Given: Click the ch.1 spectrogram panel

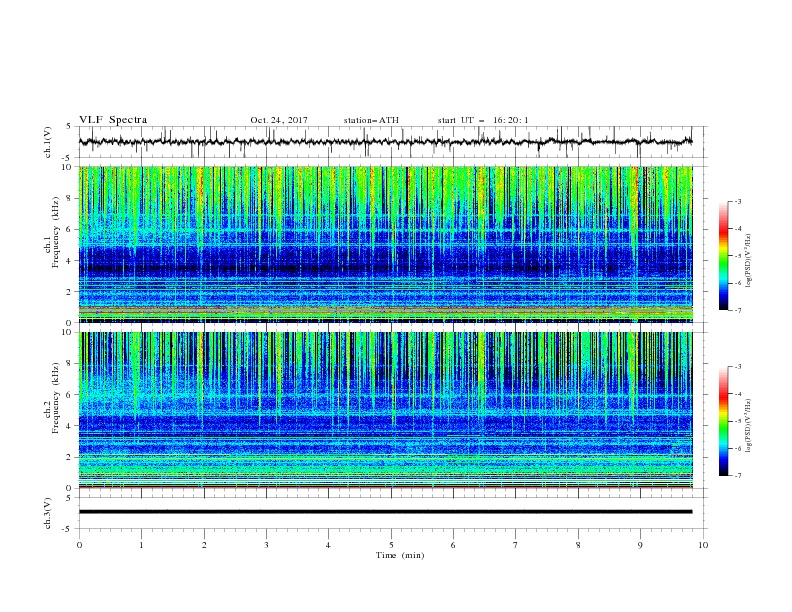Looking at the screenshot, I should pos(385,244).
